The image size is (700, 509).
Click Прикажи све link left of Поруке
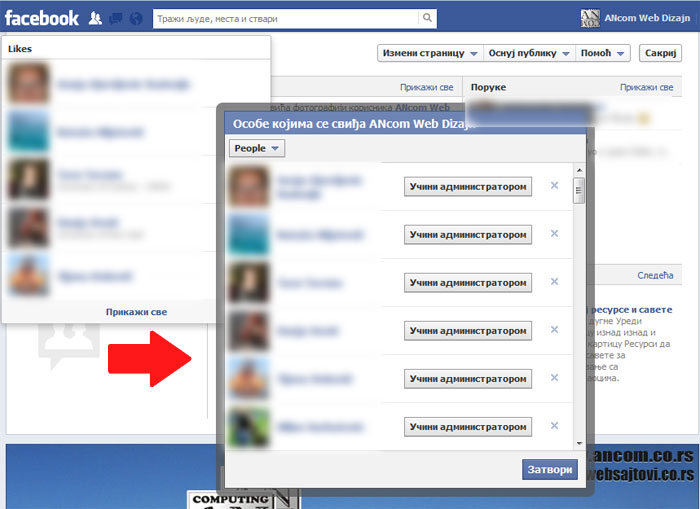click(x=426, y=88)
